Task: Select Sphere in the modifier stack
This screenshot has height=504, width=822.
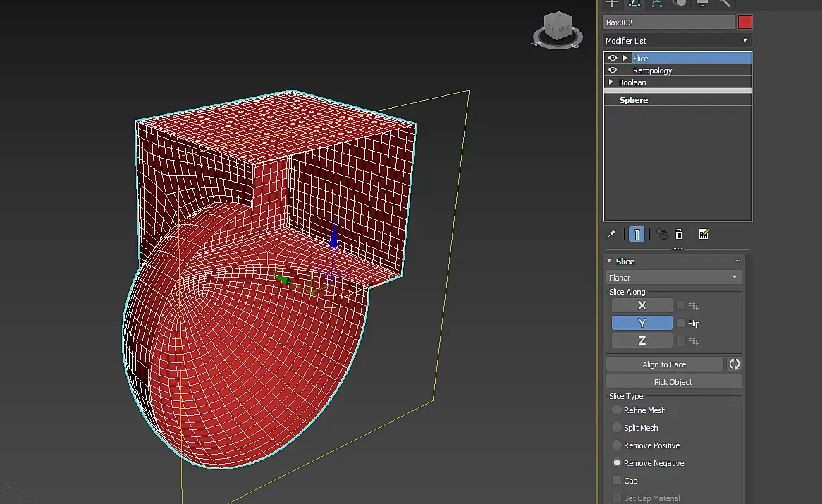Action: tap(634, 100)
